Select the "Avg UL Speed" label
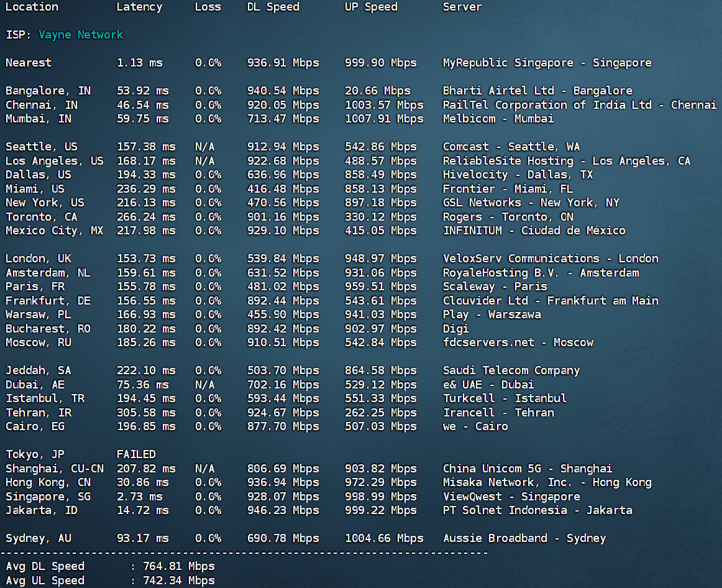 point(45,581)
